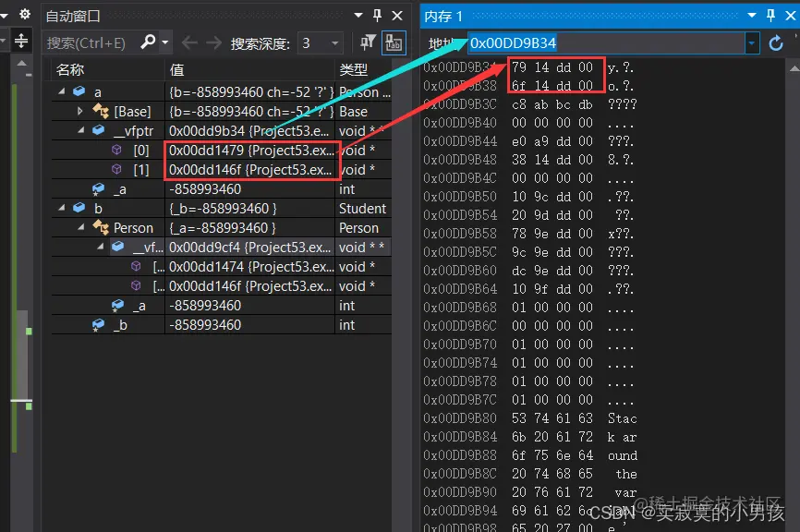Click the field icon beside _b
800x532 pixels.
[98, 325]
